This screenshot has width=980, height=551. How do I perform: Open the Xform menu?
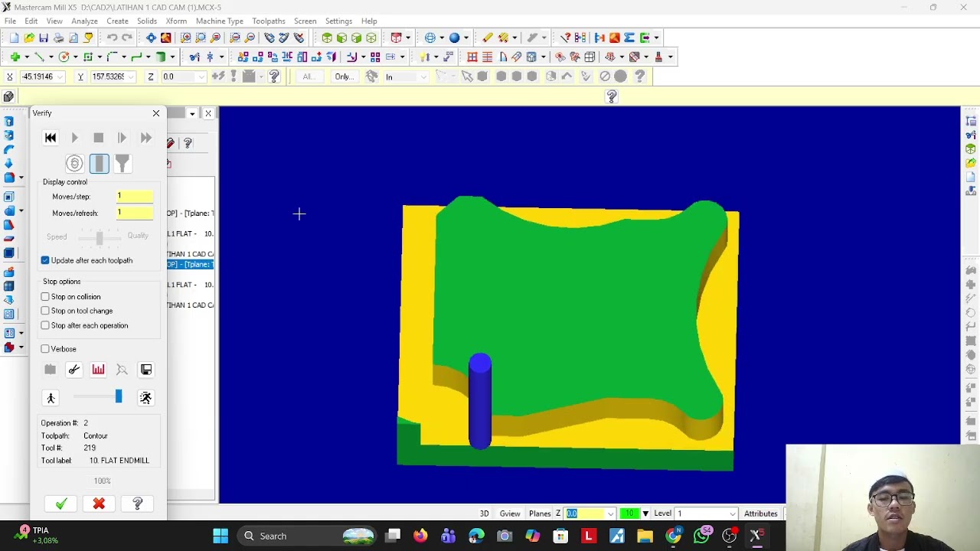[x=176, y=21]
